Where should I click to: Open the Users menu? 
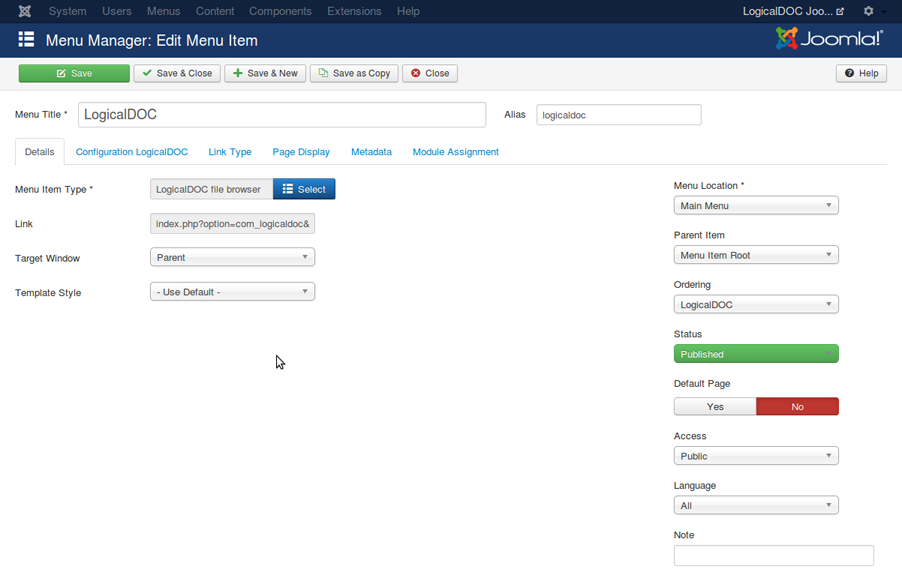click(x=117, y=11)
